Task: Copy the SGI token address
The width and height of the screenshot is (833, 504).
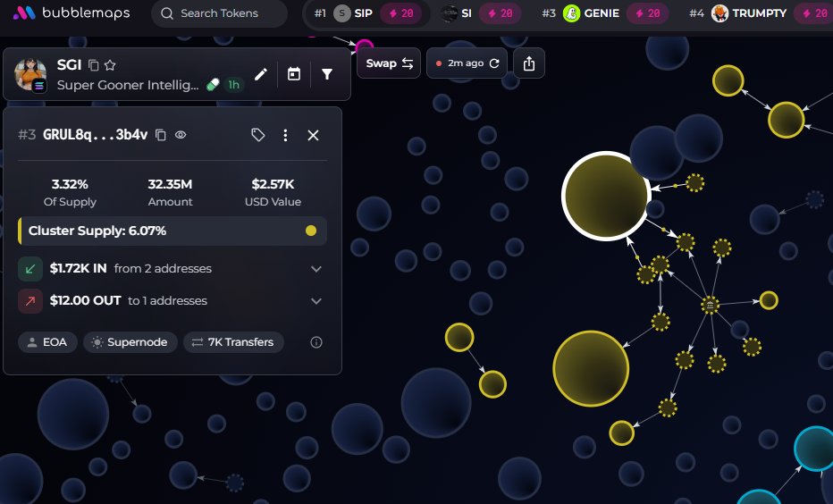Action: click(94, 65)
